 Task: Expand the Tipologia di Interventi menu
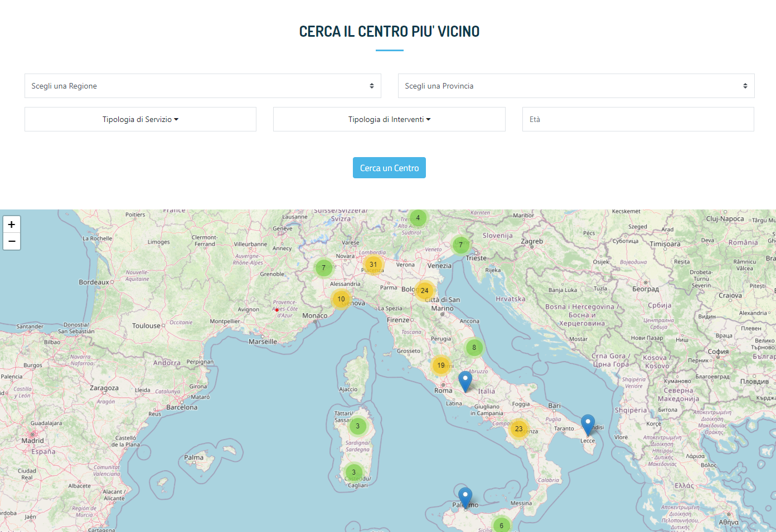click(389, 119)
